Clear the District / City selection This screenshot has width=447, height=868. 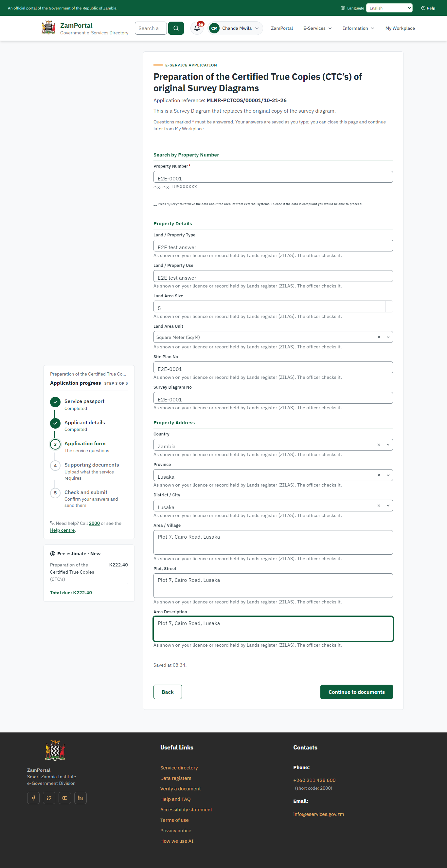click(379, 506)
